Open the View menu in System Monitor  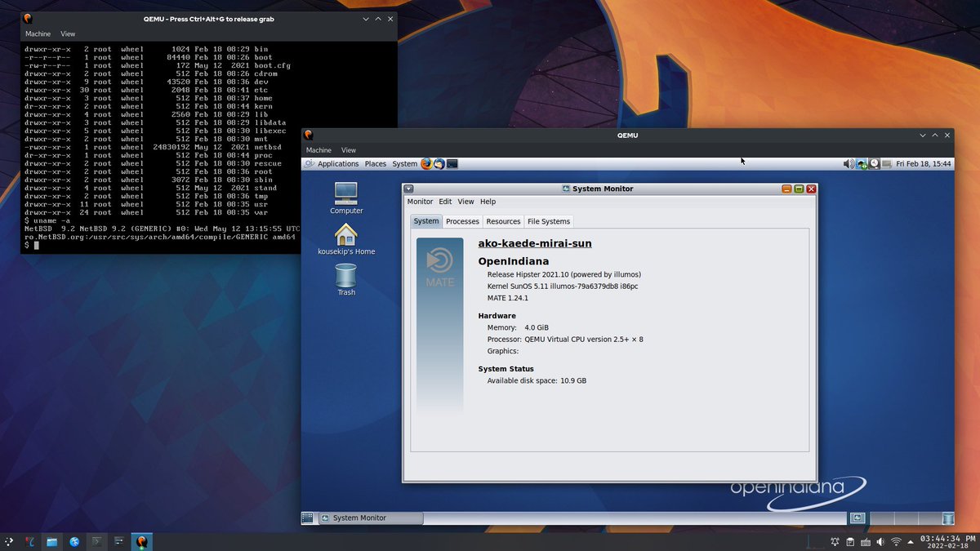(465, 202)
